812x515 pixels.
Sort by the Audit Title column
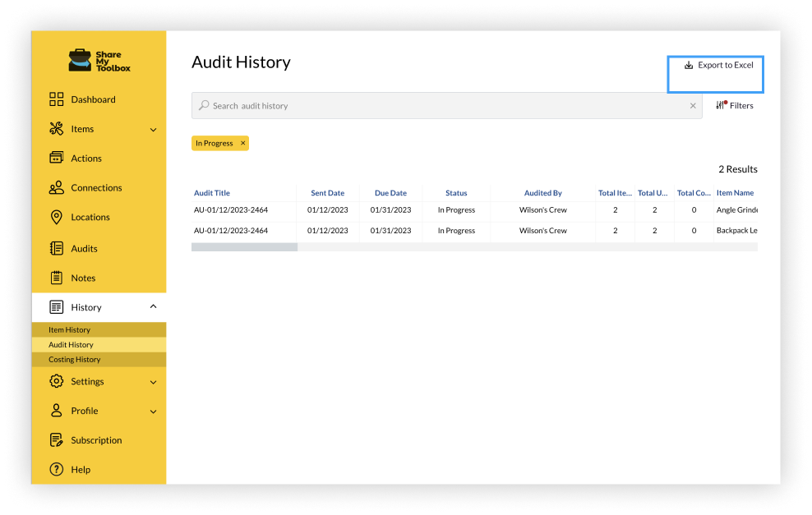point(211,192)
